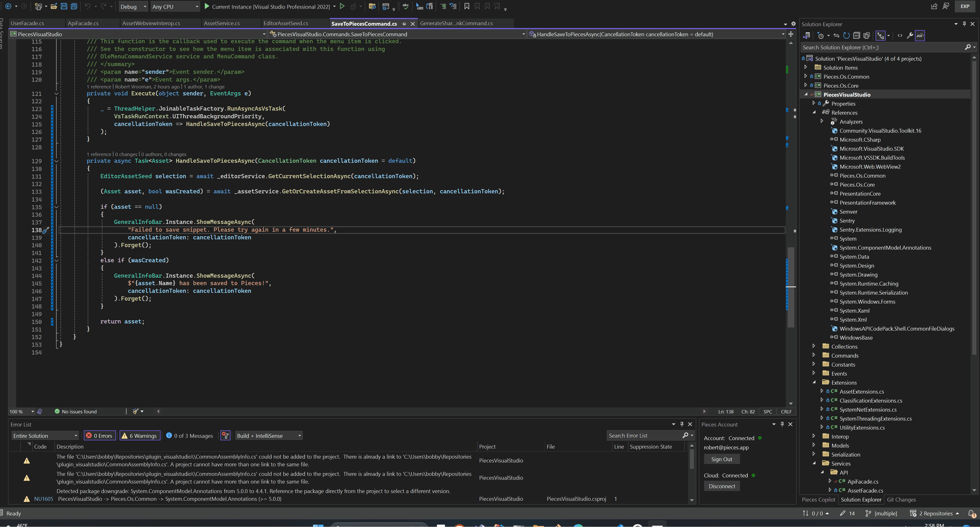Click the Find in Files toolbar icon
Viewport: 980px width, 527px height.
pyautogui.click(x=372, y=6)
